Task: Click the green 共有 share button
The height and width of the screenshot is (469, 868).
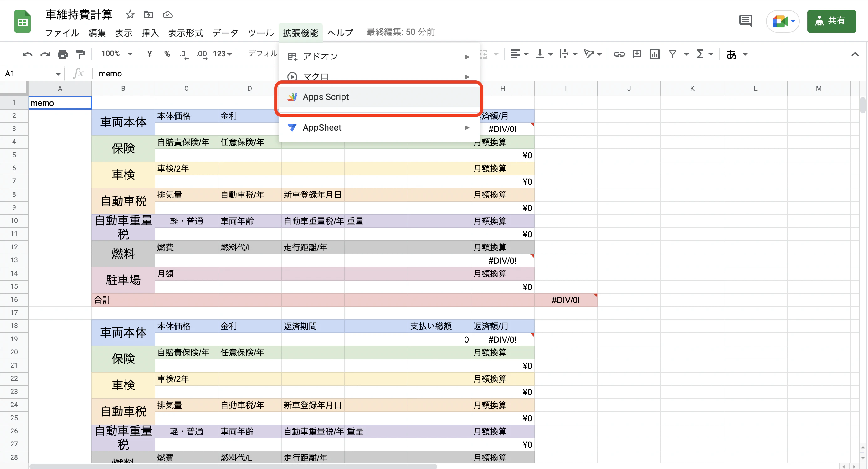Action: (x=832, y=21)
